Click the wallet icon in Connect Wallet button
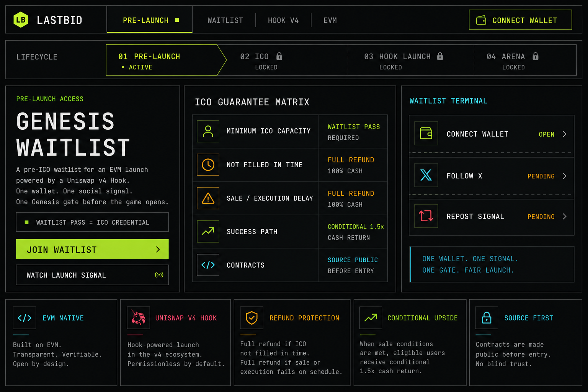This screenshot has height=392, width=588. coord(481,20)
